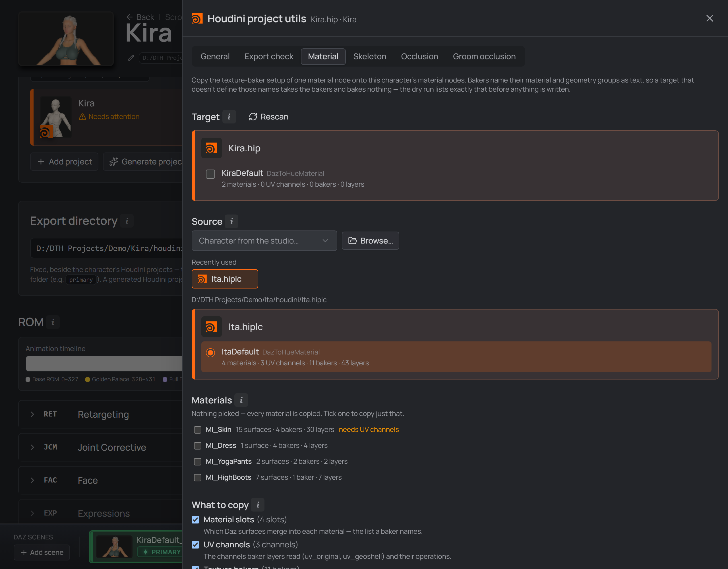Open the Skeleton tab

click(370, 56)
